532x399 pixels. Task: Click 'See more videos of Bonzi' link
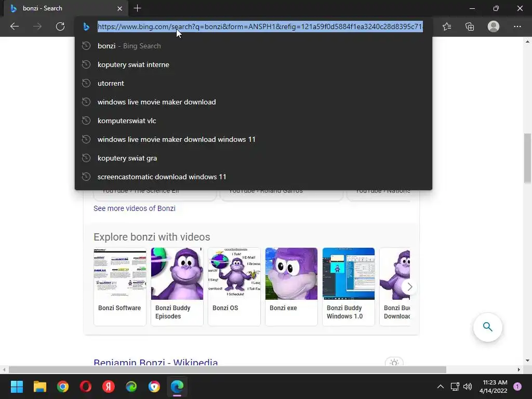click(135, 208)
